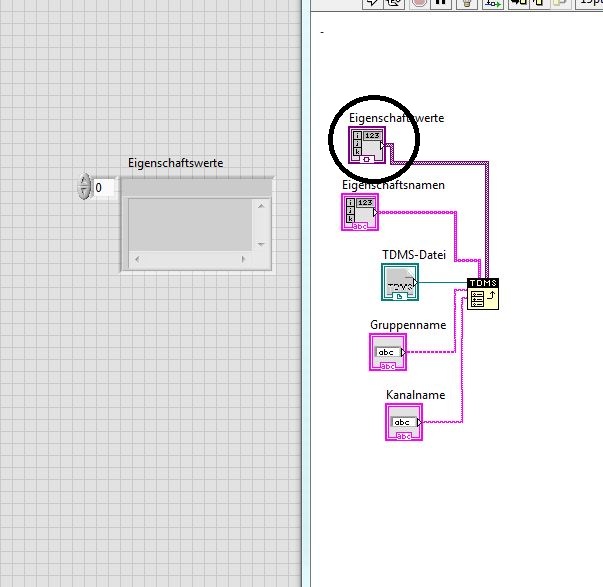Decrement the Eigenschaftswerte array index
The width and height of the screenshot is (603, 587).
tap(84, 193)
